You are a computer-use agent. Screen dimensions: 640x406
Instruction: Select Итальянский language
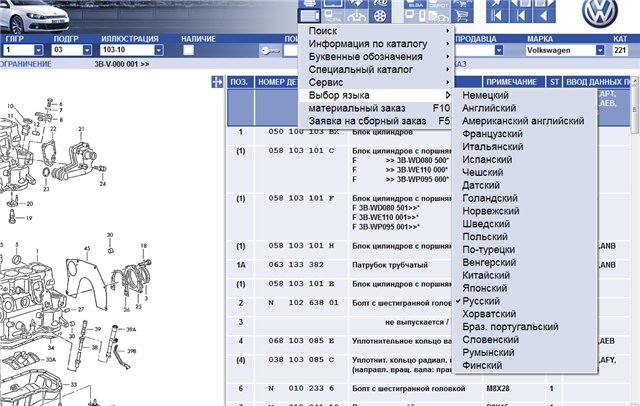pos(525,146)
